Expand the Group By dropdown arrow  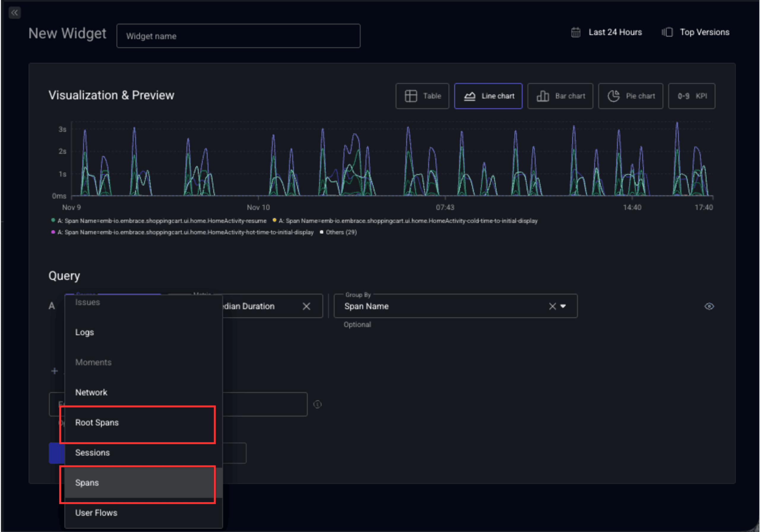[x=563, y=306]
